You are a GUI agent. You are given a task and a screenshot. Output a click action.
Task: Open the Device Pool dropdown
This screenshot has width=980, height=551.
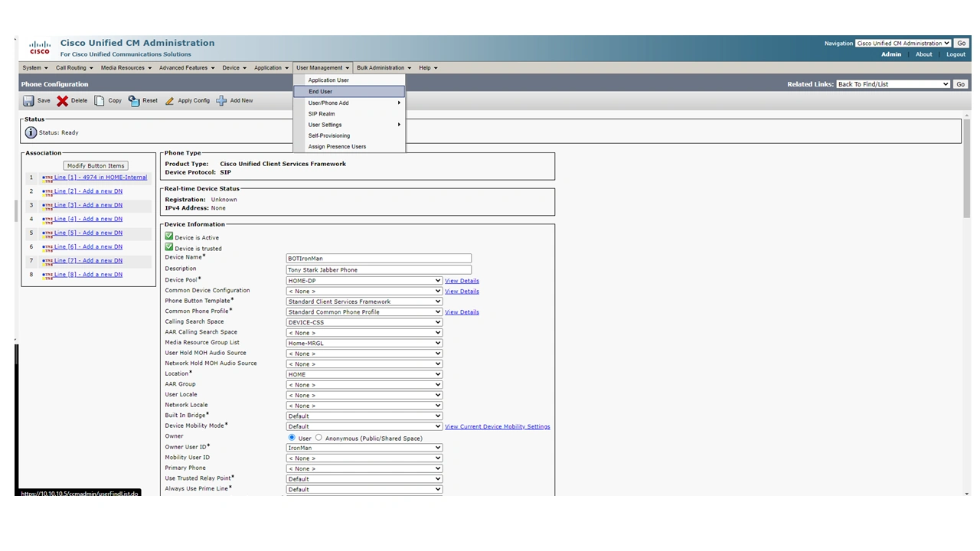[x=364, y=281]
